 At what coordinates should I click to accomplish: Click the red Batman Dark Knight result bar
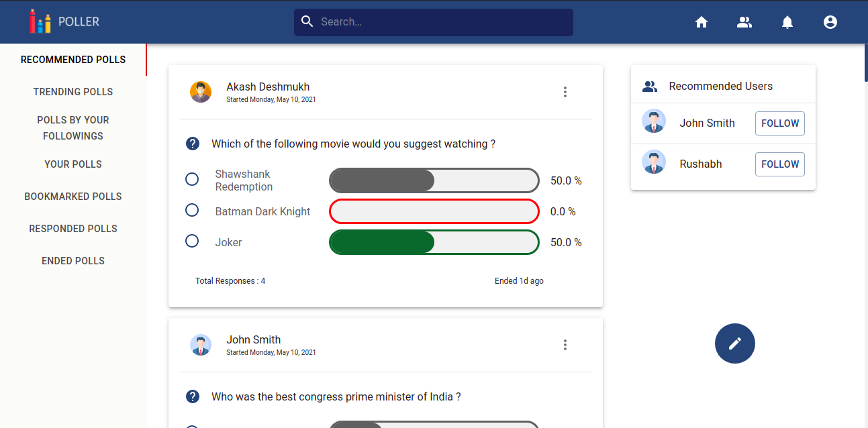pyautogui.click(x=434, y=211)
